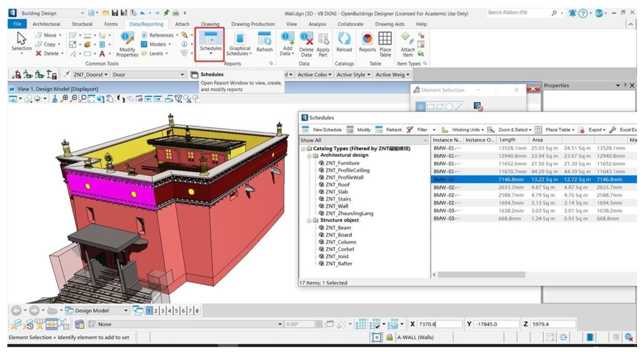The image size is (644, 352).
Task: Toggle view number 5 button
Action: click(176, 311)
